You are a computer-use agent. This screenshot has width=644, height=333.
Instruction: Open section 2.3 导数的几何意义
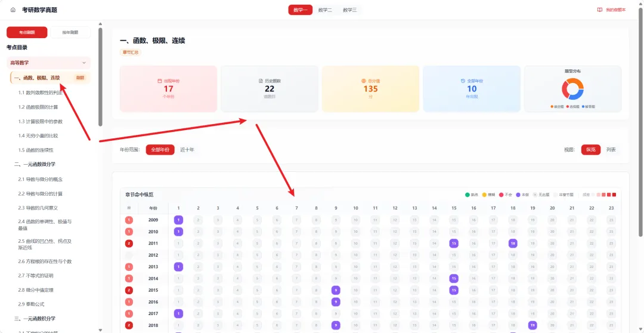(x=38, y=208)
